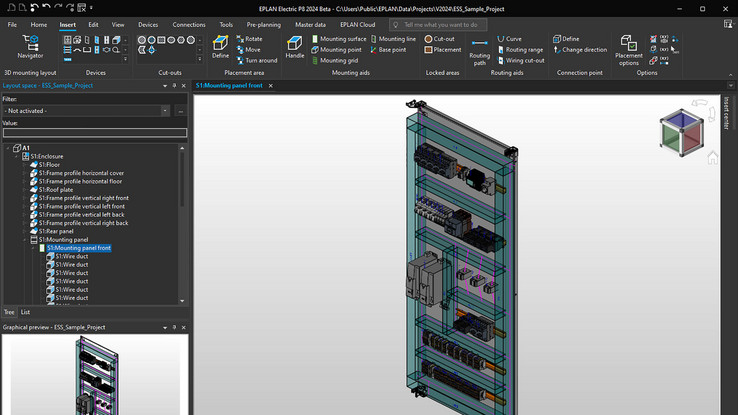Open the Navigator in the ribbon

point(30,47)
